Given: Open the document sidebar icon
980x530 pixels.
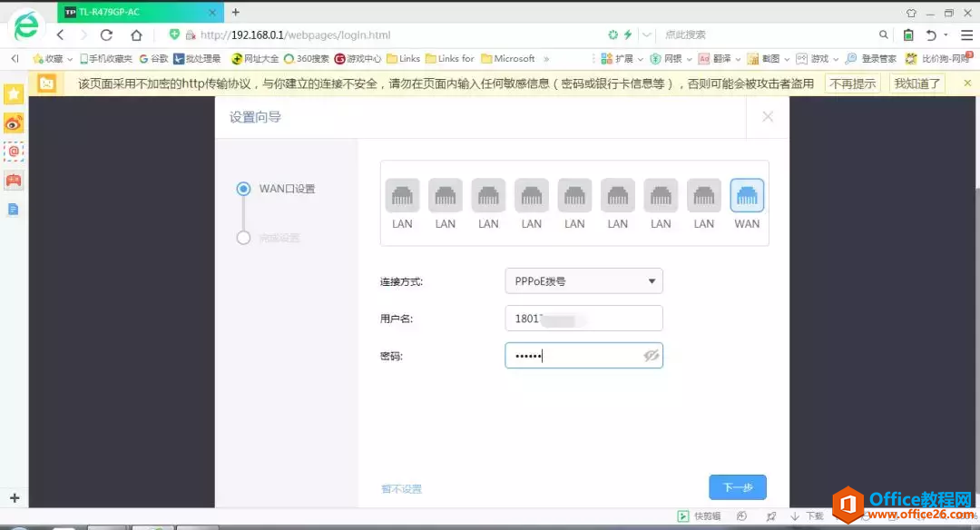Looking at the screenshot, I should [14, 210].
